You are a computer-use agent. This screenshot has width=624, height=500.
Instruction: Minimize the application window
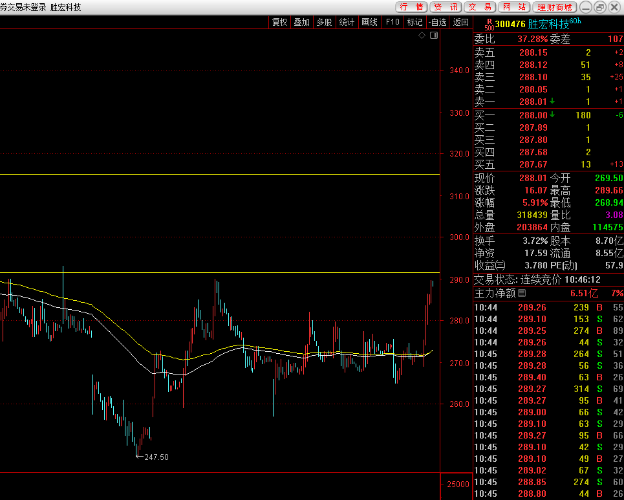(586, 7)
